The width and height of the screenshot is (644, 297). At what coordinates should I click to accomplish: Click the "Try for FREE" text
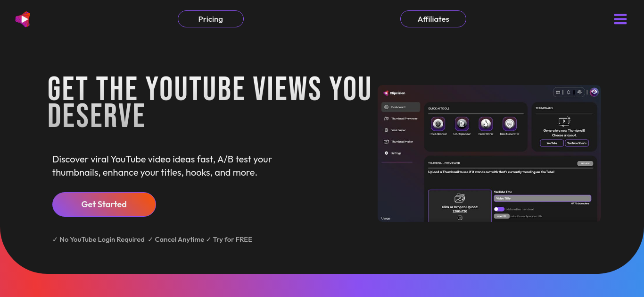point(232,239)
